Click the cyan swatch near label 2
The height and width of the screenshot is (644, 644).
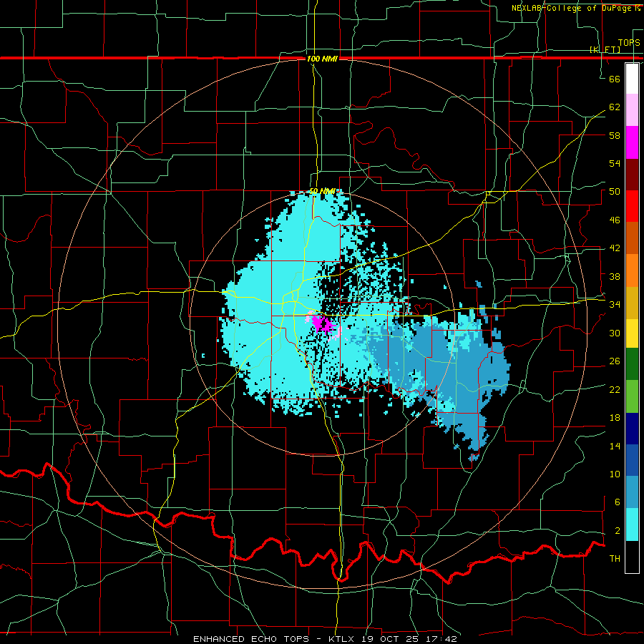(x=632, y=525)
